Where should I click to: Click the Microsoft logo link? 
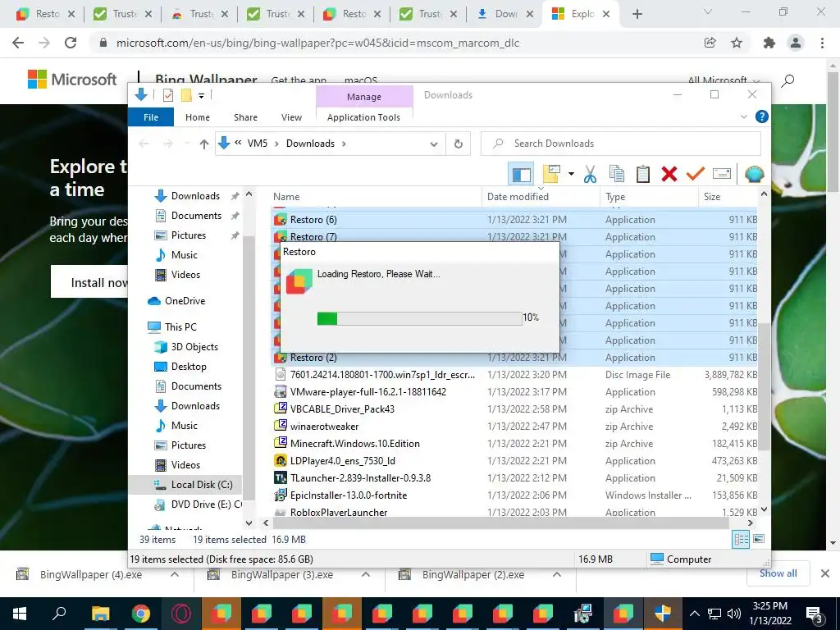pos(72,80)
